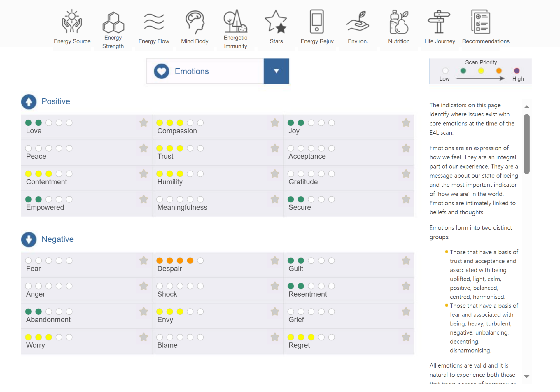Open the Energetic Immunity trees icon

pyautogui.click(x=235, y=21)
